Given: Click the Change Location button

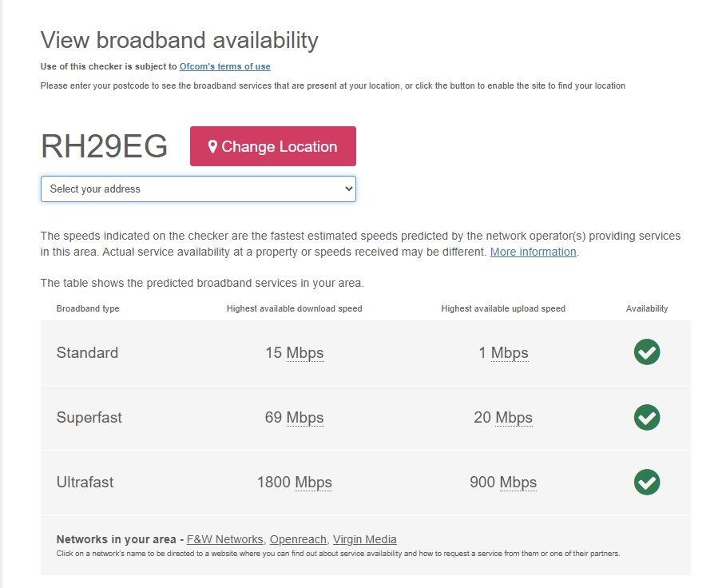Looking at the screenshot, I should click(x=272, y=146).
